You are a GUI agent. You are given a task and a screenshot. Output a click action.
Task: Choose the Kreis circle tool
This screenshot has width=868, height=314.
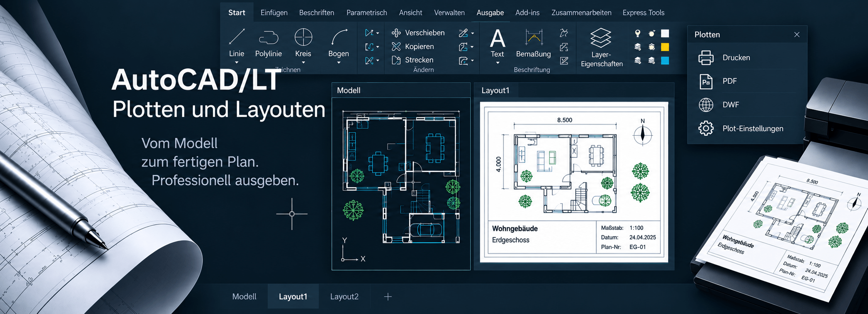(303, 42)
